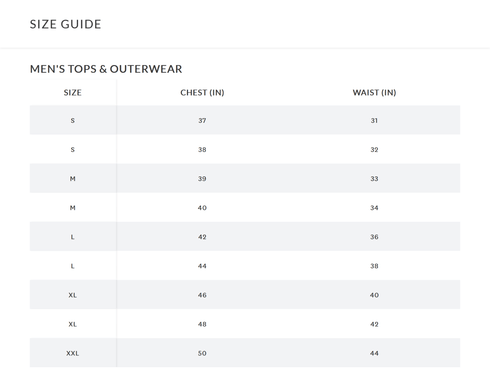Click the MEN'S TOPS & OUTERWEAR title
Image resolution: width=490 pixels, height=382 pixels.
(x=106, y=69)
